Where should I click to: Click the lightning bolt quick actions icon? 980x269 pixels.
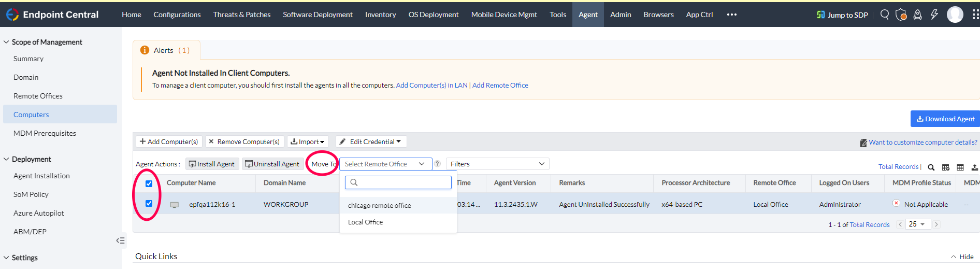934,15
